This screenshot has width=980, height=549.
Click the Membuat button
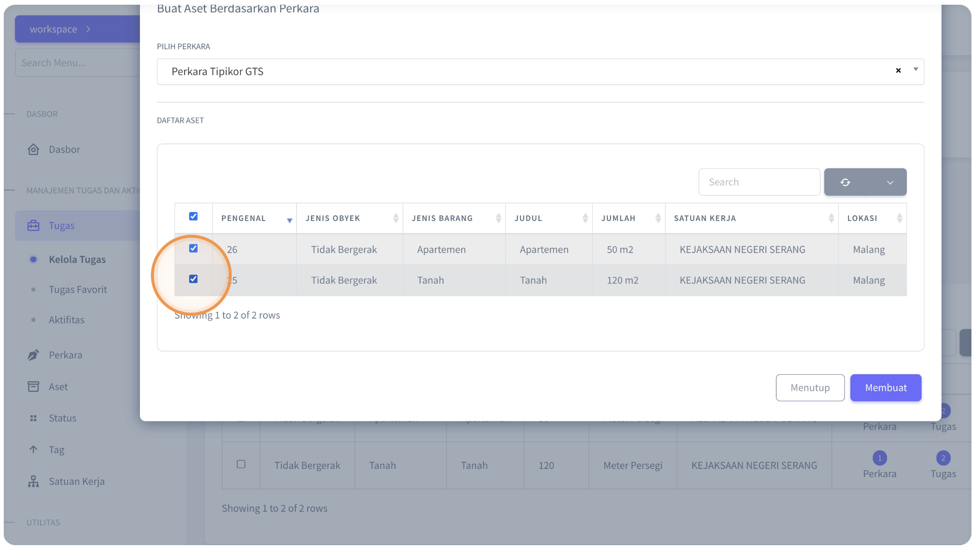886,388
